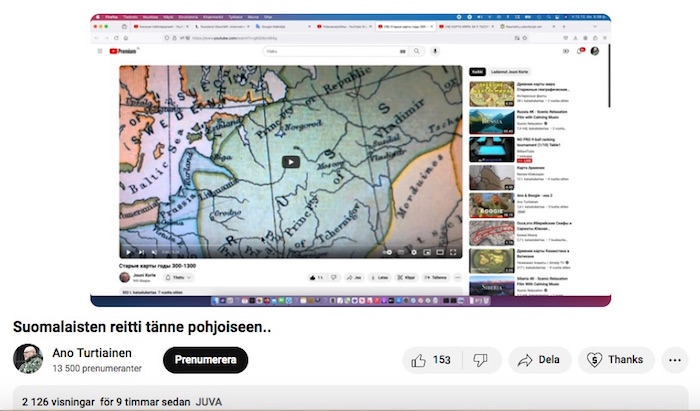This screenshot has width=700, height=411.
Task: Select the Lähettänyt Jouni Korte filter chip
Action: pos(509,72)
